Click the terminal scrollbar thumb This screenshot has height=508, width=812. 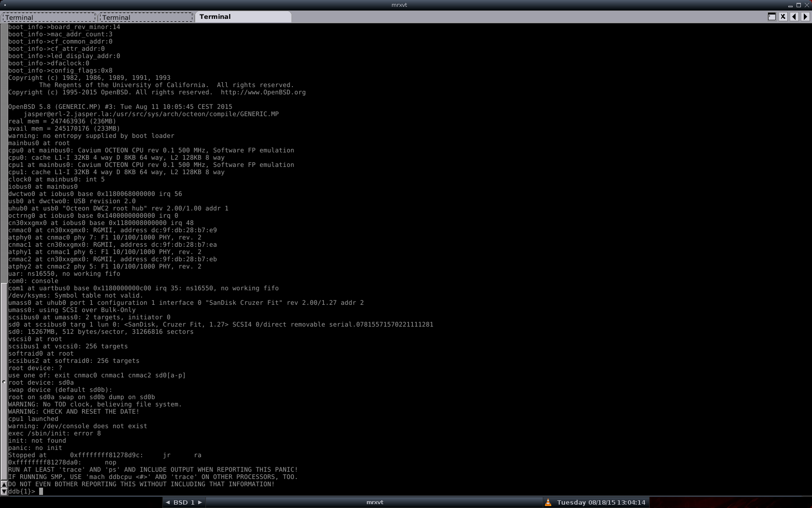coord(4,381)
